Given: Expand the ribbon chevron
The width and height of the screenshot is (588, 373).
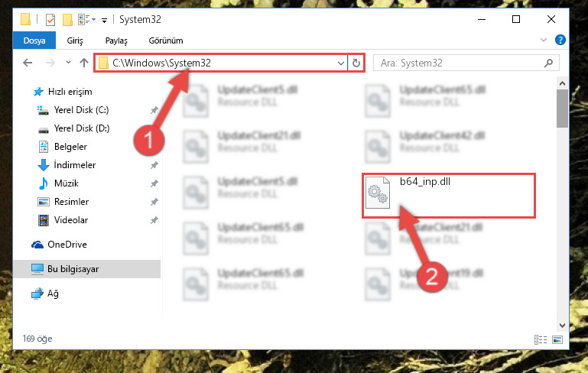Looking at the screenshot, I should point(544,40).
